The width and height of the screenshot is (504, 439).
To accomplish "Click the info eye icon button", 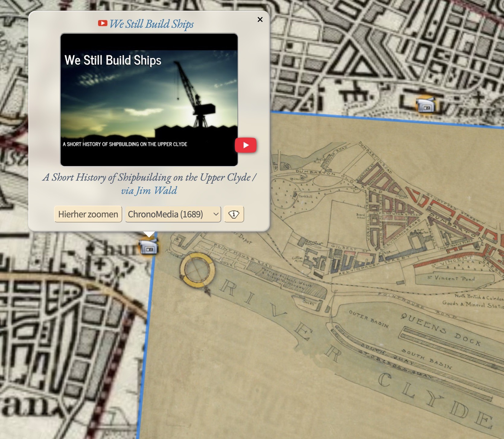I will click(x=234, y=214).
